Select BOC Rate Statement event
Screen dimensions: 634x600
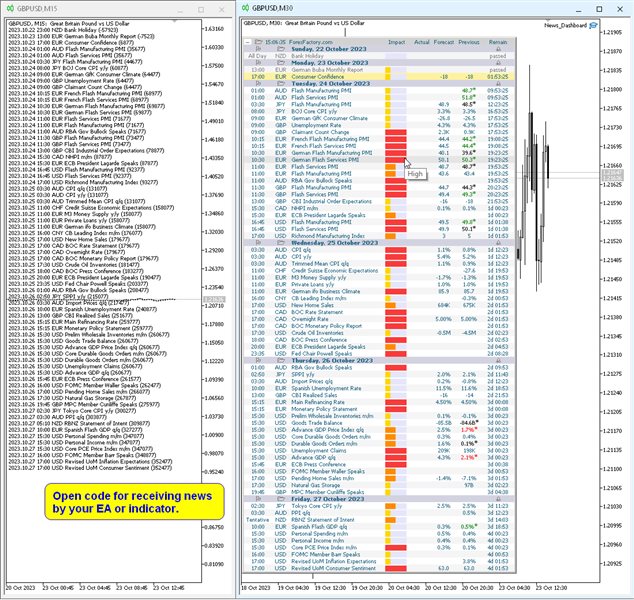point(317,312)
